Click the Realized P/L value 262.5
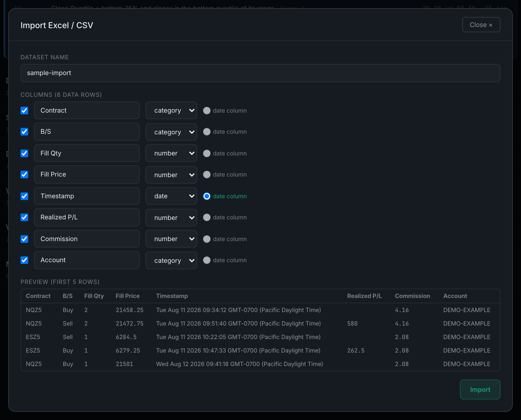 click(356, 350)
